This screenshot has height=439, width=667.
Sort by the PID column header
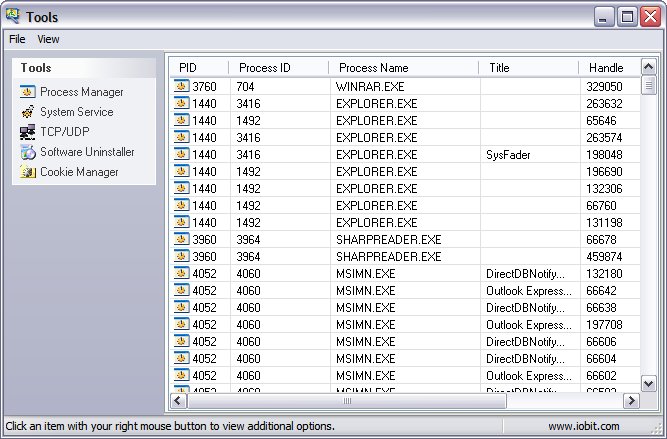(200, 68)
